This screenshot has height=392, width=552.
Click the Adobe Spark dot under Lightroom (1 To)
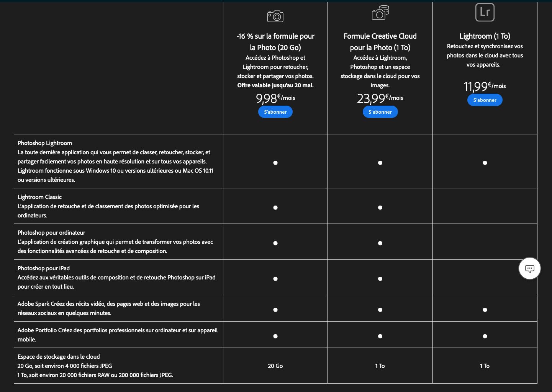(485, 310)
